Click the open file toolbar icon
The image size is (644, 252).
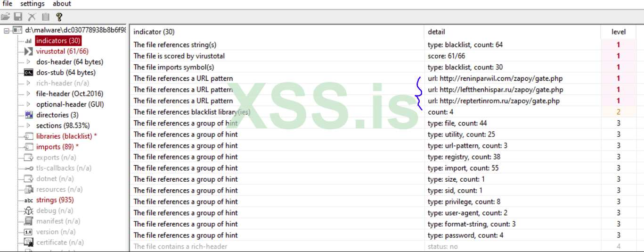(5, 17)
